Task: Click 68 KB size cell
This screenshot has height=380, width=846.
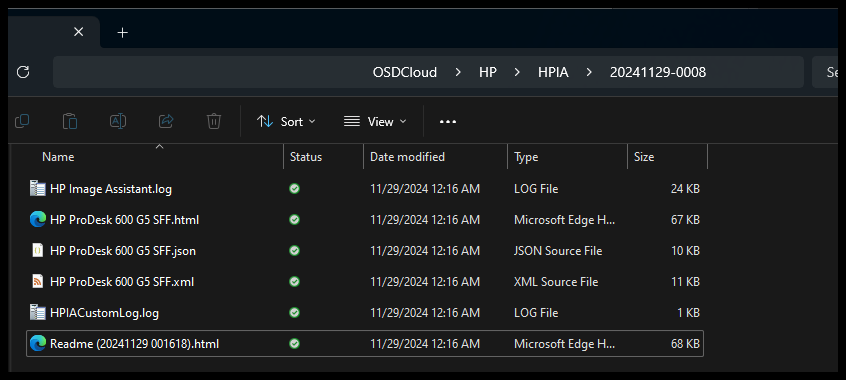Action: [x=685, y=344]
